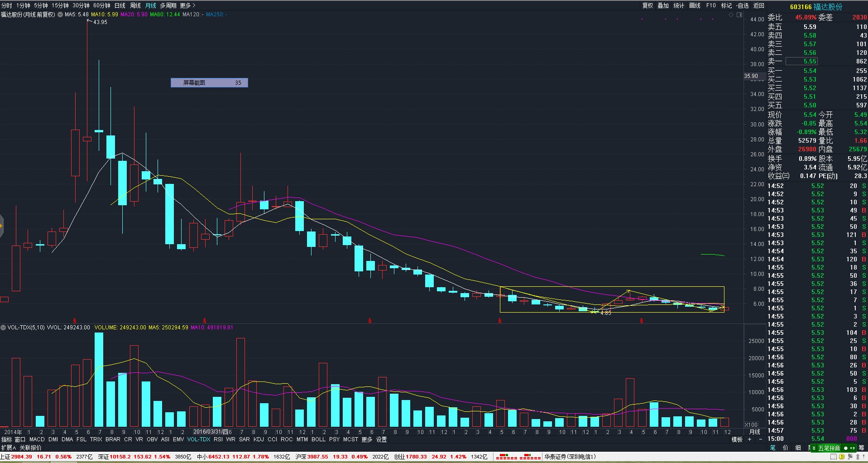The width and height of the screenshot is (868, 463).
Task: Open the indicator 设置 button
Action: click(382, 439)
